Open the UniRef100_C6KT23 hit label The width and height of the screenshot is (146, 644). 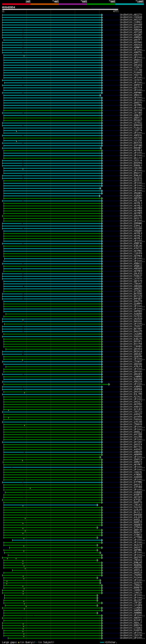coord(131,412)
